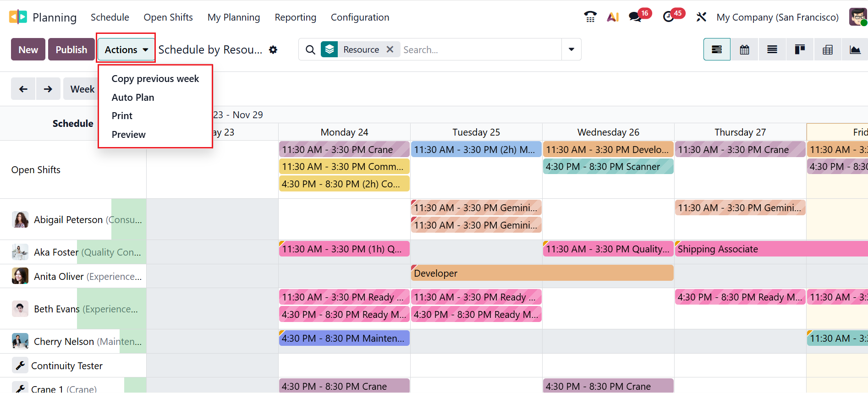Open the conversations icon with badge 16
This screenshot has width=868, height=393.
(635, 17)
